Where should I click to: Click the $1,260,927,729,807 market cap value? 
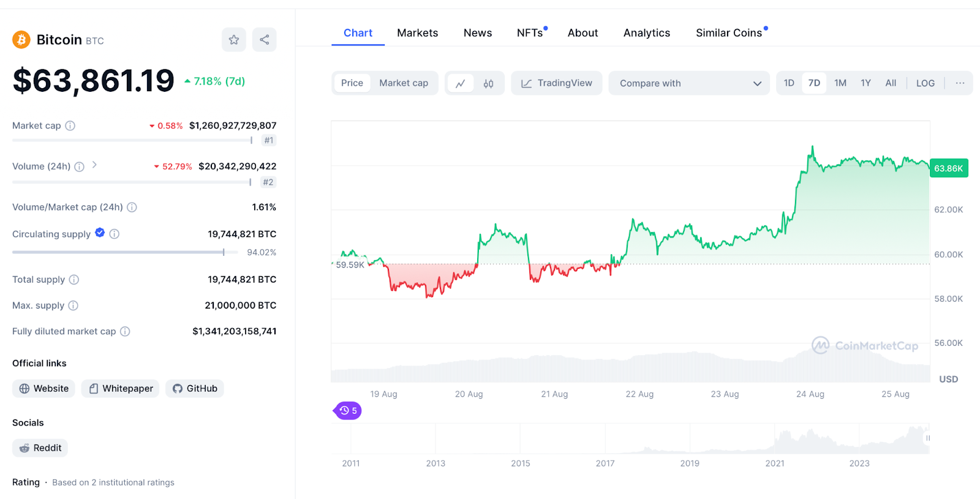233,126
